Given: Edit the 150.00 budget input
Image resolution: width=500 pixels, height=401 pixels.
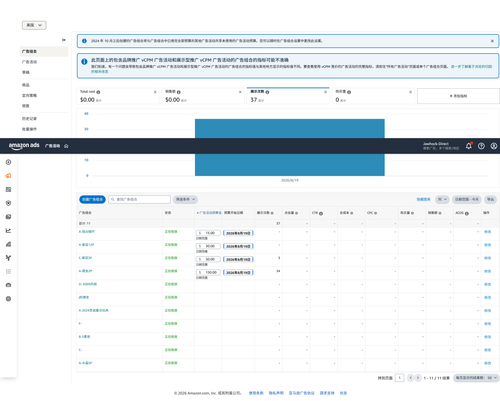Looking at the screenshot, I should coord(208,272).
